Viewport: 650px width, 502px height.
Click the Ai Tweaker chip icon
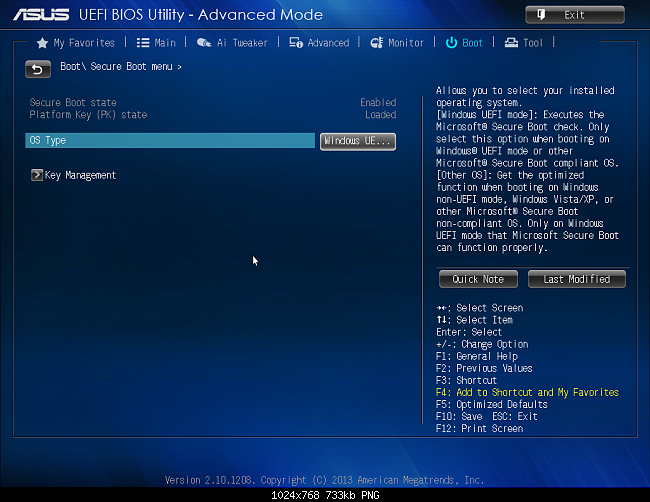[x=204, y=43]
